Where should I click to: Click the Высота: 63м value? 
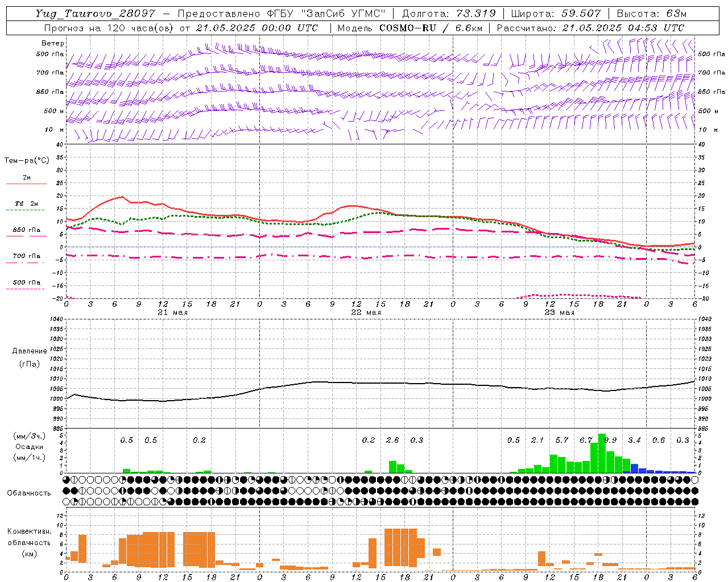click(x=652, y=14)
